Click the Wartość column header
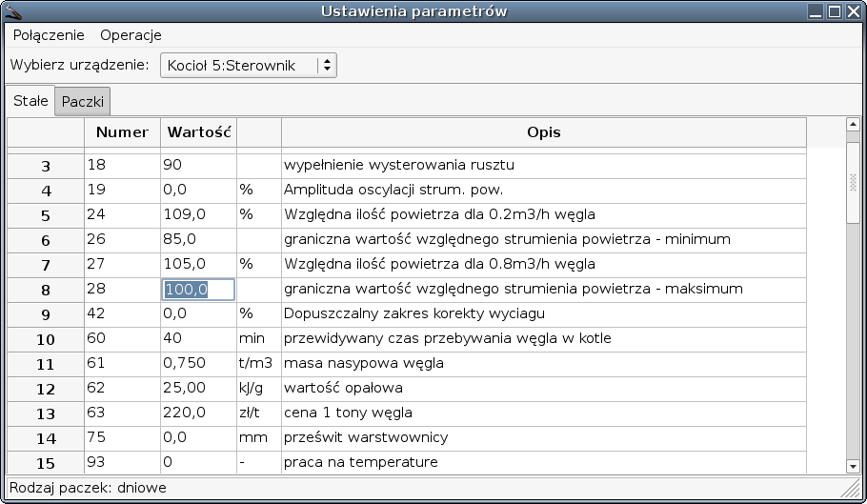The height and width of the screenshot is (504, 867). 198,132
